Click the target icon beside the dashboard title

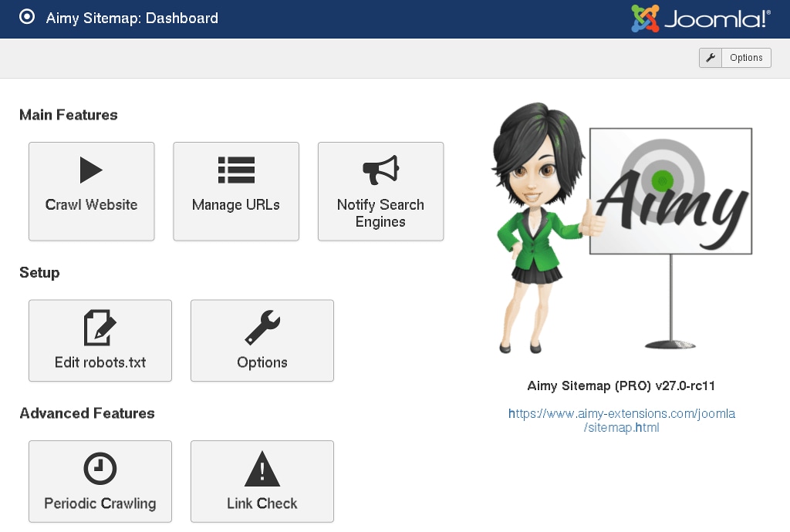pos(27,18)
